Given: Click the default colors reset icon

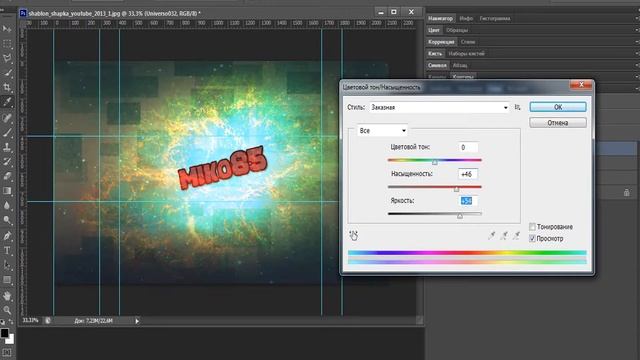Looking at the screenshot, I should (x=3, y=322).
